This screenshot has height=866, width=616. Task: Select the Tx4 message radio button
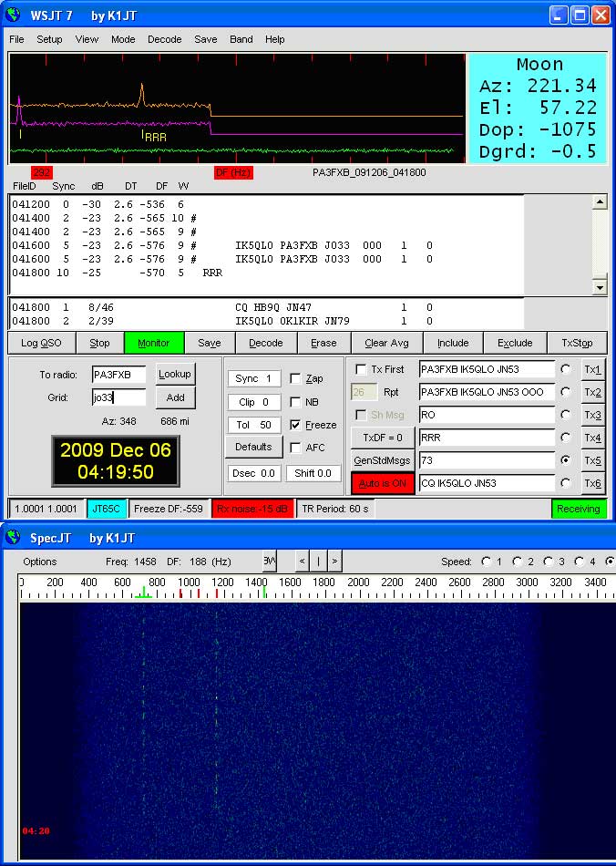click(566, 438)
